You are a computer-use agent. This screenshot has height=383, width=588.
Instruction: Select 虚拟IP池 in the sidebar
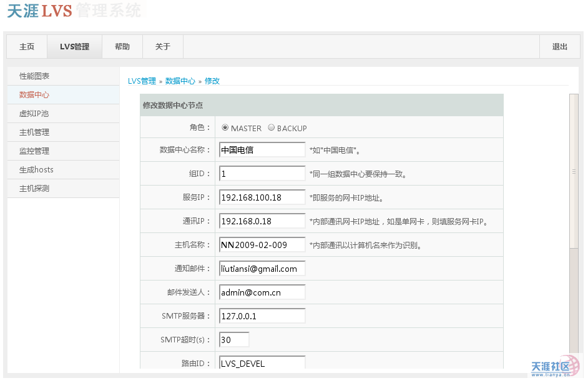click(x=34, y=114)
